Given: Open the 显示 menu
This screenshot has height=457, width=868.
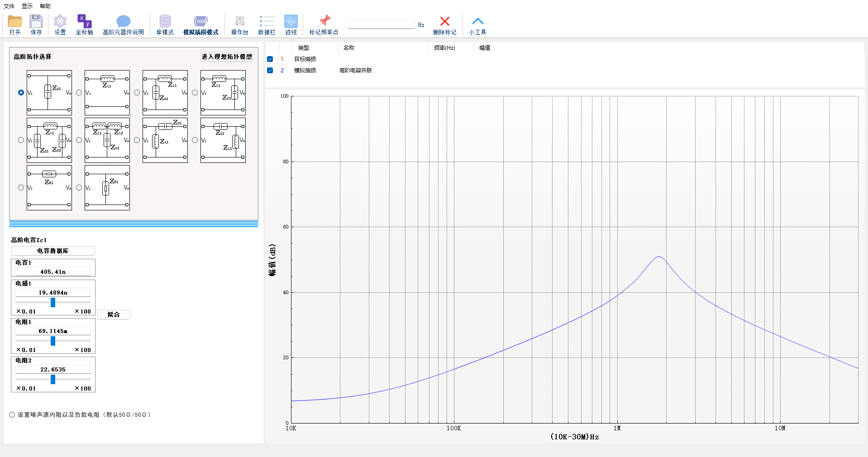Looking at the screenshot, I should tap(27, 6).
